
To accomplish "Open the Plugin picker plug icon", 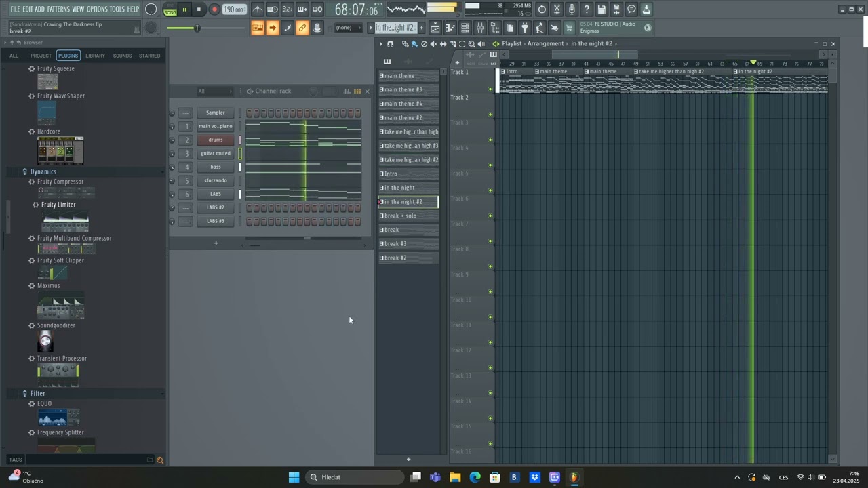I will (524, 28).
